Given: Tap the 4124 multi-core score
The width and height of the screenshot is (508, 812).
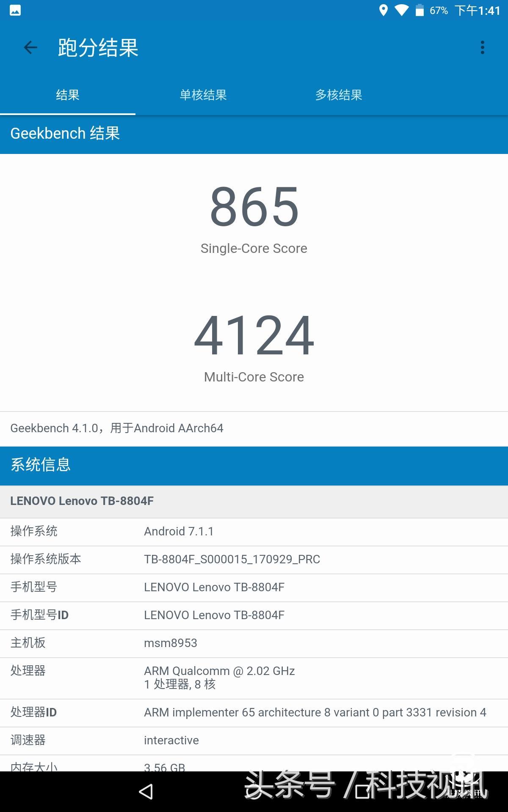Looking at the screenshot, I should pyautogui.click(x=254, y=335).
